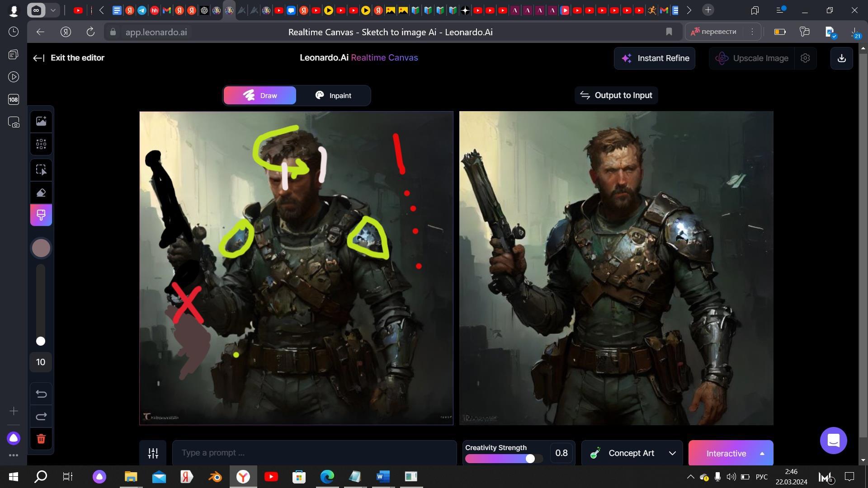Click the Type a prompt field
Image resolution: width=868 pixels, height=488 pixels.
click(314, 453)
